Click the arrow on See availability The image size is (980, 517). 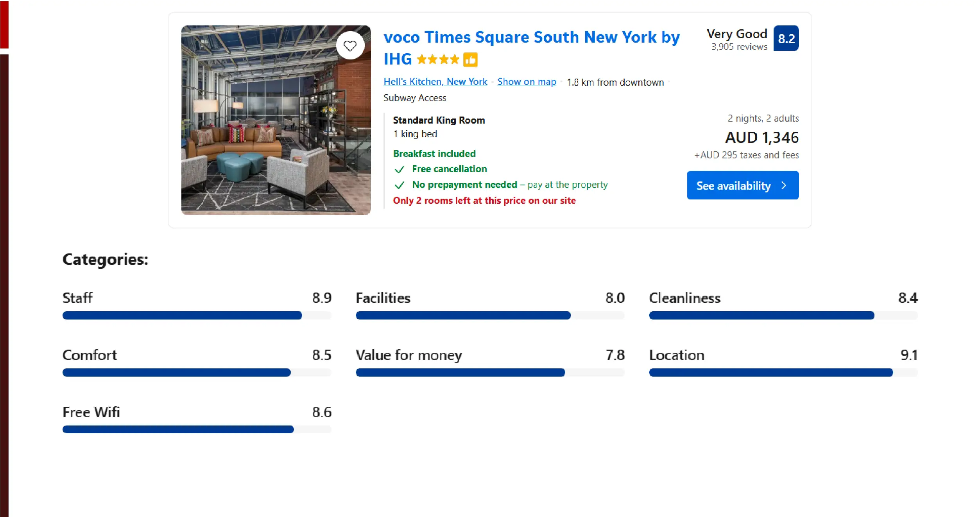[x=783, y=185]
